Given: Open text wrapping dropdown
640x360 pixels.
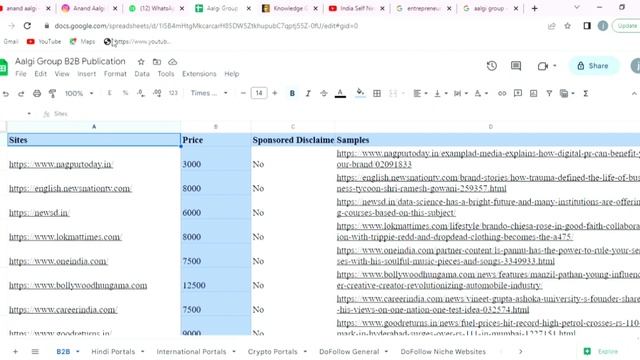Looking at the screenshot, I should point(460,93).
